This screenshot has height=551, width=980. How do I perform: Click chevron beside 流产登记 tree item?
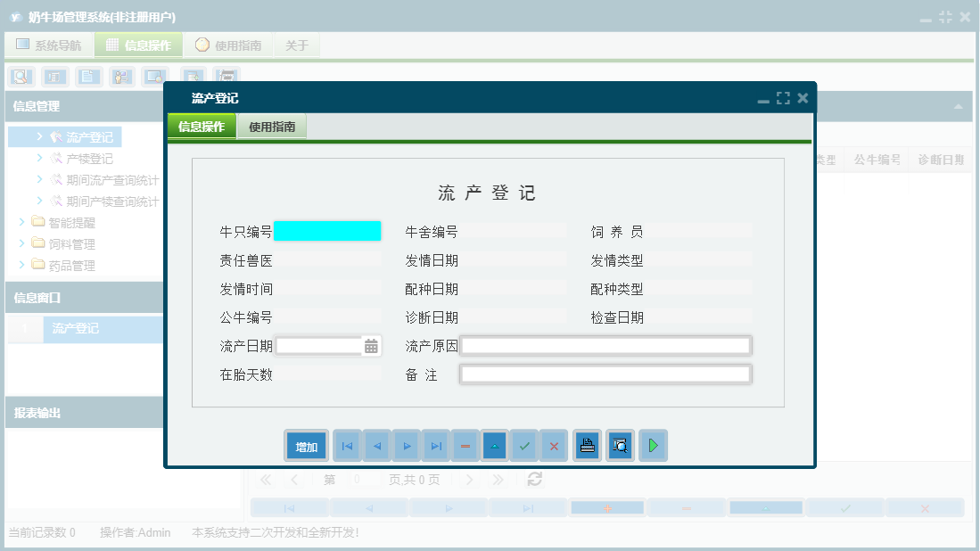[39, 136]
